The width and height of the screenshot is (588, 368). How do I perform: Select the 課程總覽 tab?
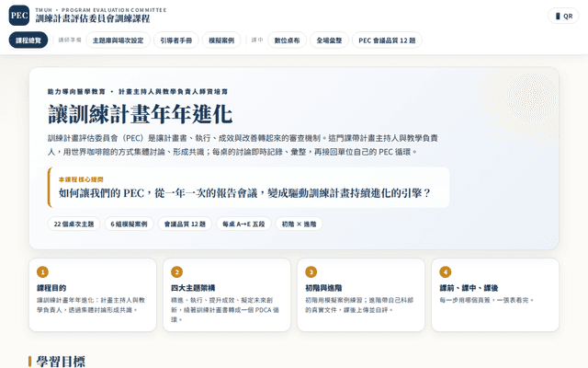tap(28, 40)
